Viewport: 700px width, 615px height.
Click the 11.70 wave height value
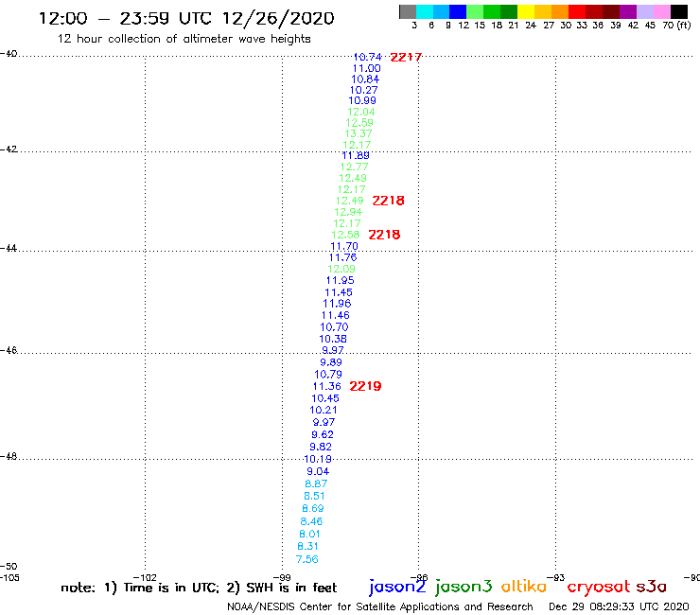(x=343, y=246)
